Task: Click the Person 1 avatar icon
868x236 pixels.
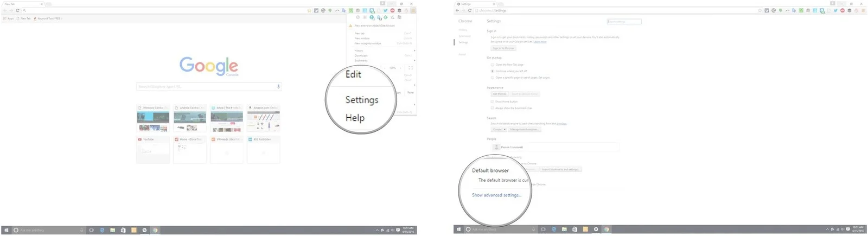Action: 496,147
